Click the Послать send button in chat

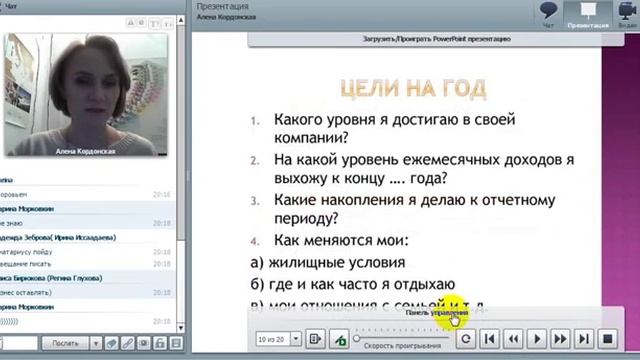coord(65,343)
